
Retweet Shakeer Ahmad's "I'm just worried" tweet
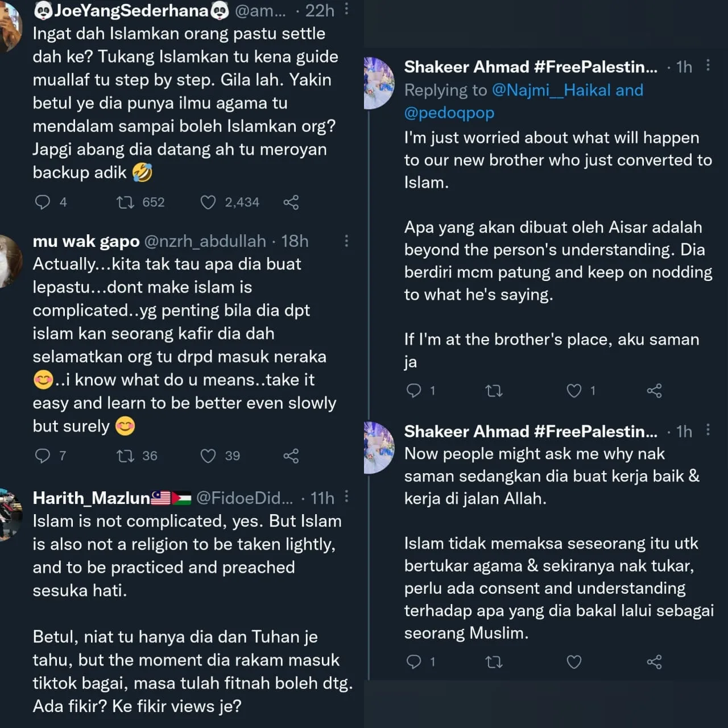(494, 390)
